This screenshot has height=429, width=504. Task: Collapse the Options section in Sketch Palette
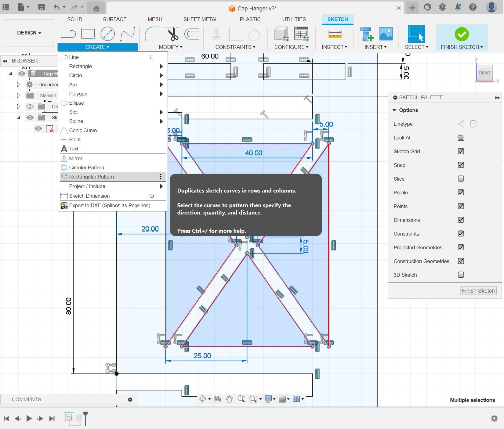394,110
